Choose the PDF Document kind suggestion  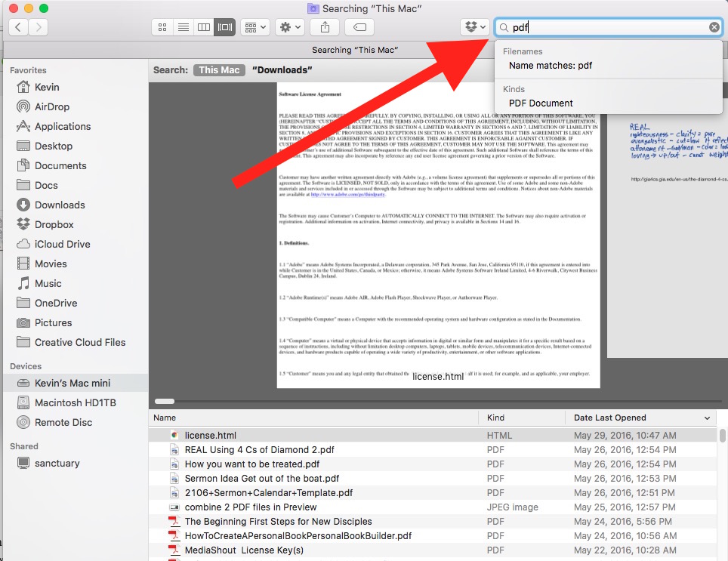[609, 103]
